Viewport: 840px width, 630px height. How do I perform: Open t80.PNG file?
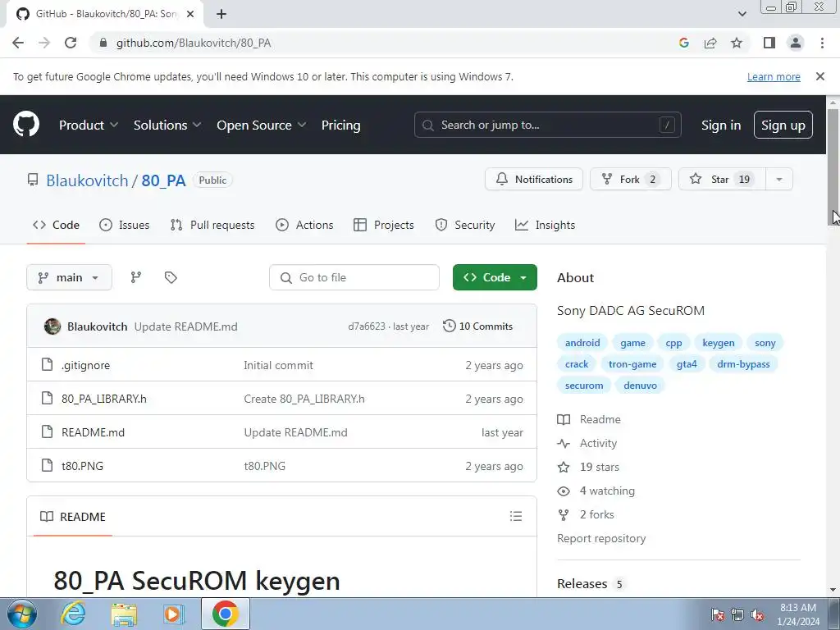click(82, 466)
